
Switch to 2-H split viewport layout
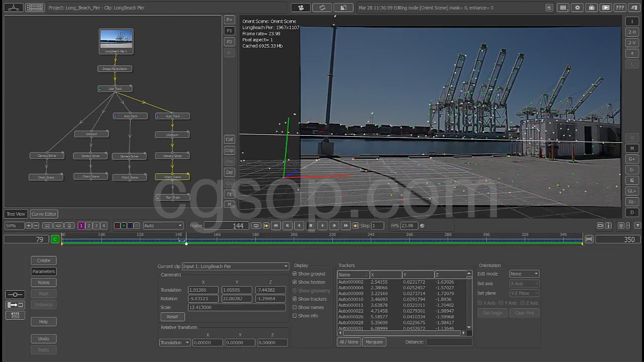point(632,32)
